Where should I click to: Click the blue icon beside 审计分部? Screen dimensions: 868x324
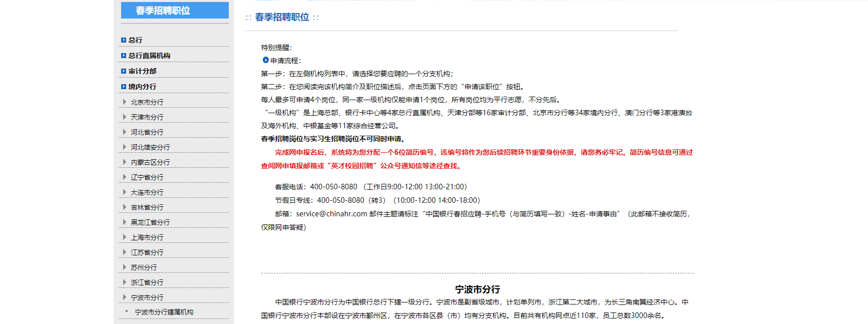[124, 71]
